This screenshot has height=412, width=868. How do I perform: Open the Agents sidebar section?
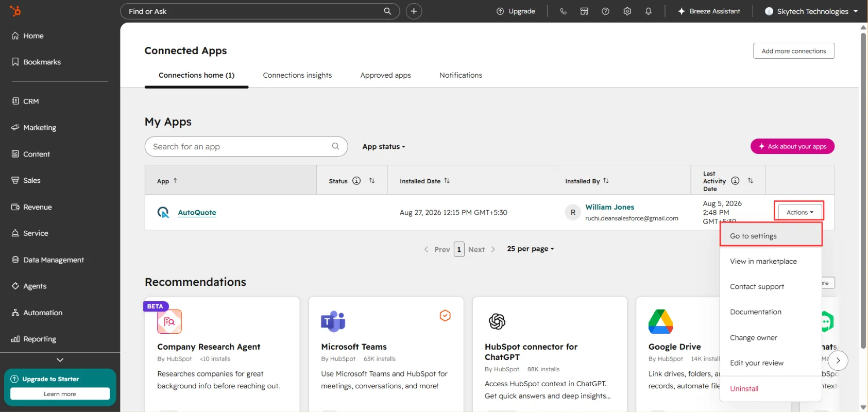coord(29,286)
